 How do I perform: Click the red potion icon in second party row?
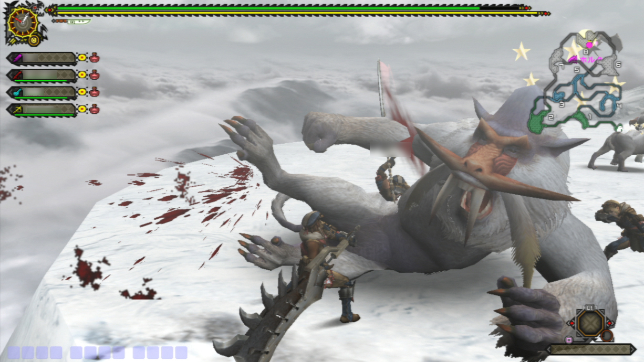point(95,74)
